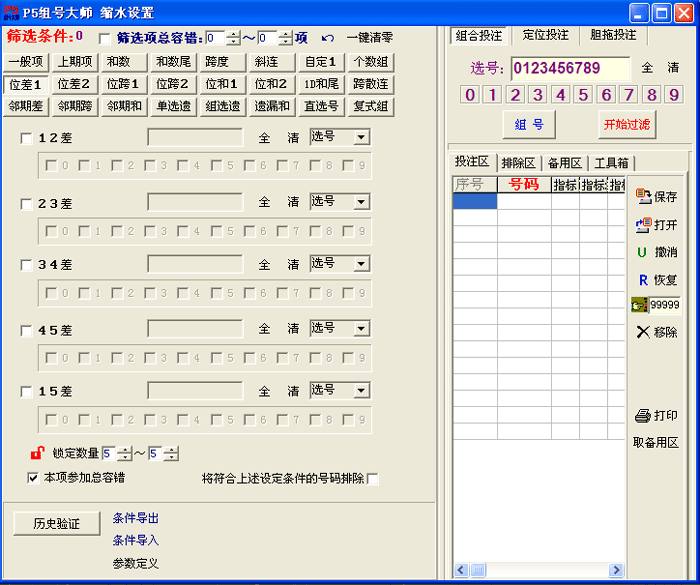The width and height of the screenshot is (700, 585).
Task: Click the 打印 printer icon
Action: click(x=642, y=415)
